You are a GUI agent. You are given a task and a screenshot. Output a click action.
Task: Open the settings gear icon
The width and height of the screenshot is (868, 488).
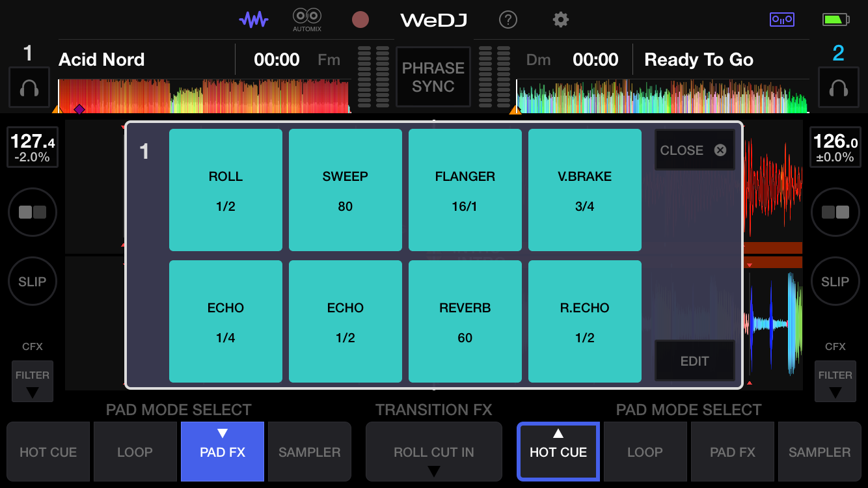[560, 20]
